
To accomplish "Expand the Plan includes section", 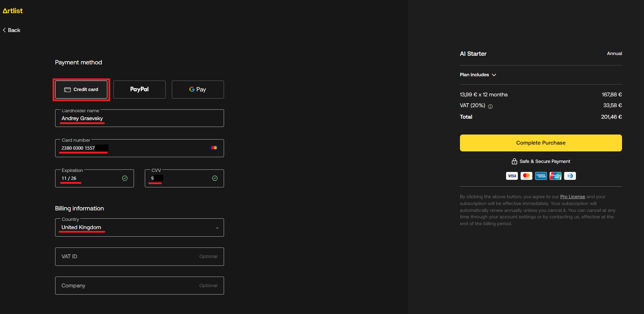I will (478, 75).
